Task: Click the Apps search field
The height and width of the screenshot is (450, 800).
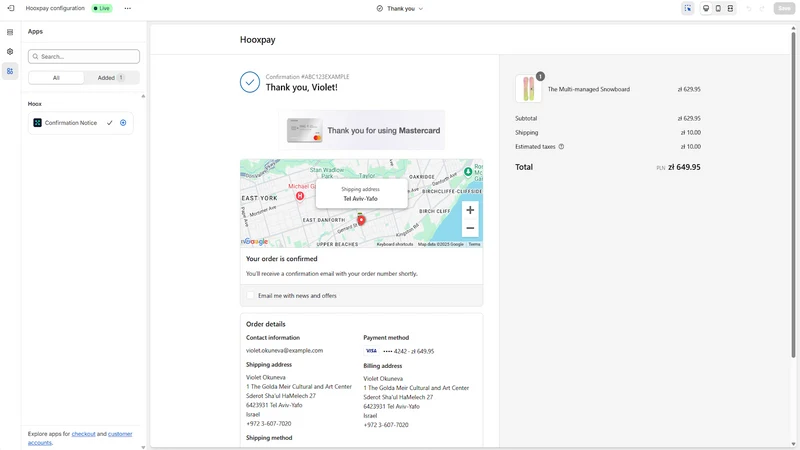Action: click(84, 57)
